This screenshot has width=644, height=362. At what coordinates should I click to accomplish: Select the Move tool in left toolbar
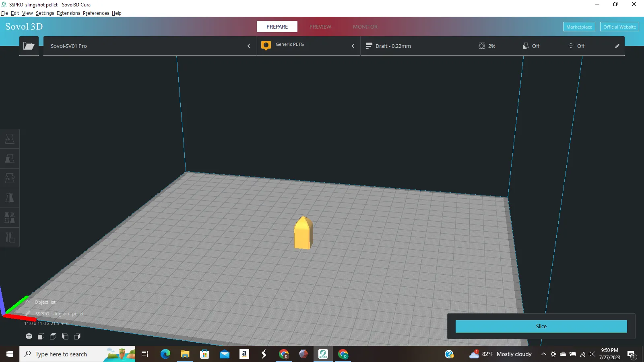[x=10, y=139]
